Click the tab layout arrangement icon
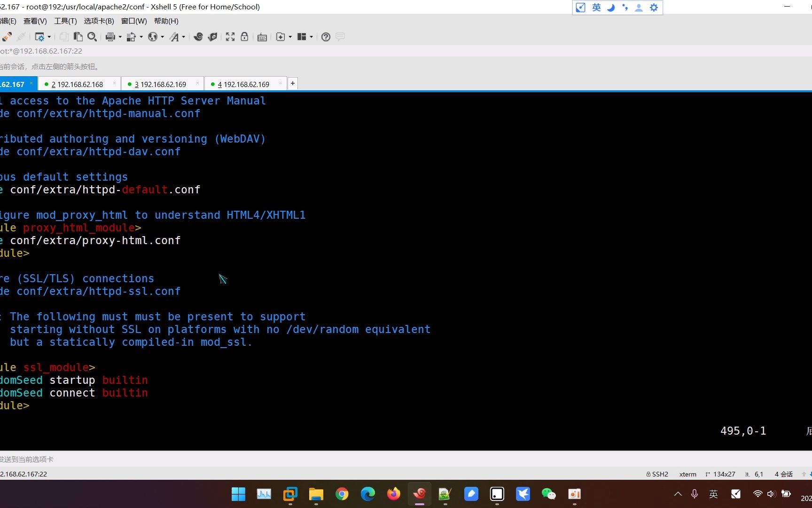This screenshot has width=812, height=508. 302,37
